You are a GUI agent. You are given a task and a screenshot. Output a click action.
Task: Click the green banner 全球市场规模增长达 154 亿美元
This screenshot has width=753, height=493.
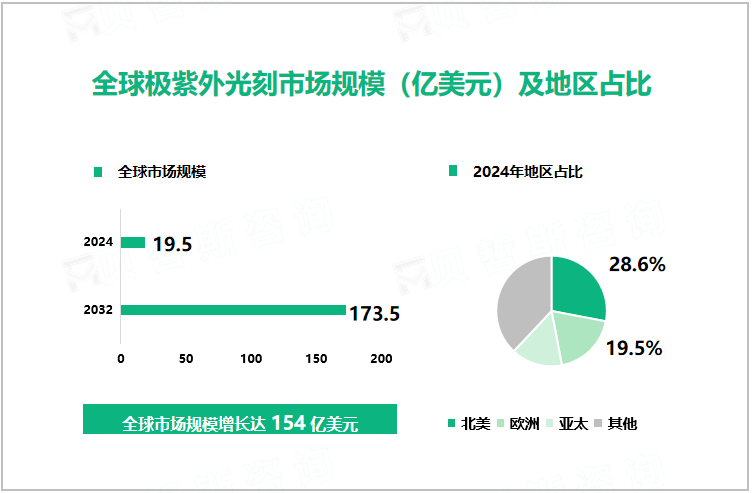click(x=240, y=419)
